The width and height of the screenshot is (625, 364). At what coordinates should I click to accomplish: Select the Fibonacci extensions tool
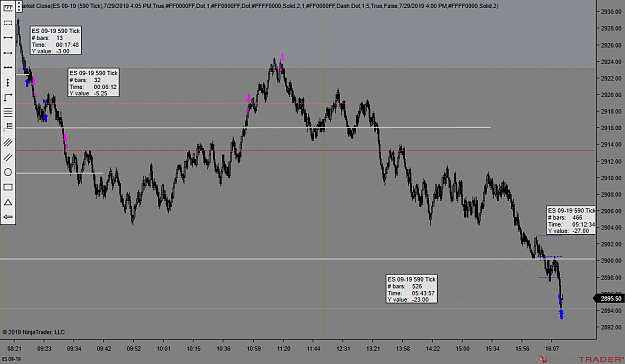8,127
